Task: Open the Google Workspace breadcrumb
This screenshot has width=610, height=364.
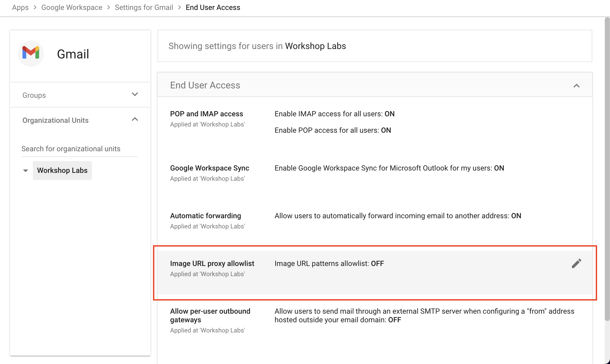Action: (x=72, y=7)
